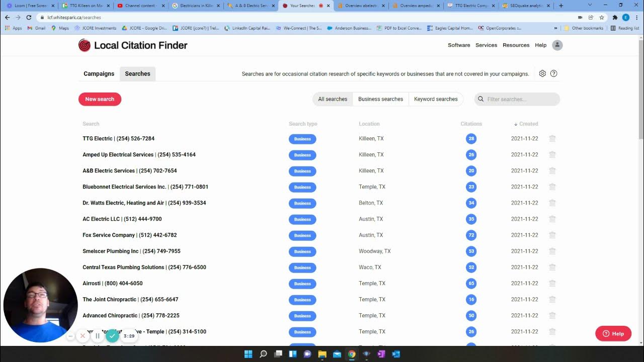The width and height of the screenshot is (644, 362).
Task: Open Other bookmarks folder
Action: 584,28
